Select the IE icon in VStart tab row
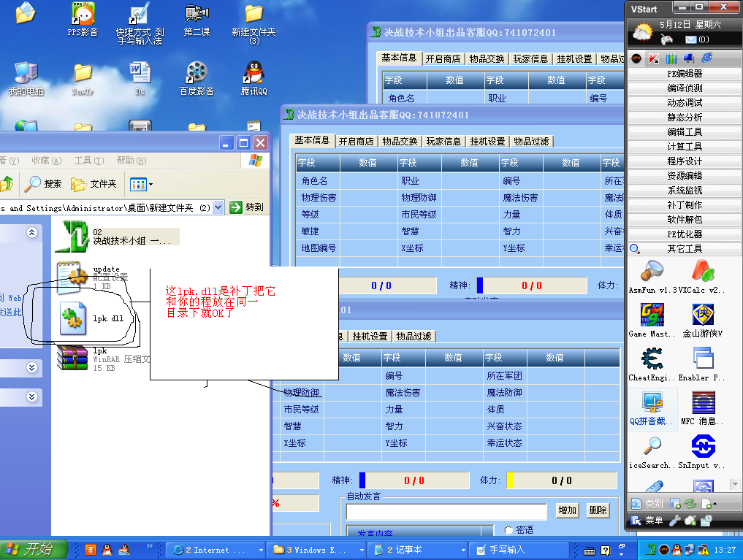 point(707,58)
